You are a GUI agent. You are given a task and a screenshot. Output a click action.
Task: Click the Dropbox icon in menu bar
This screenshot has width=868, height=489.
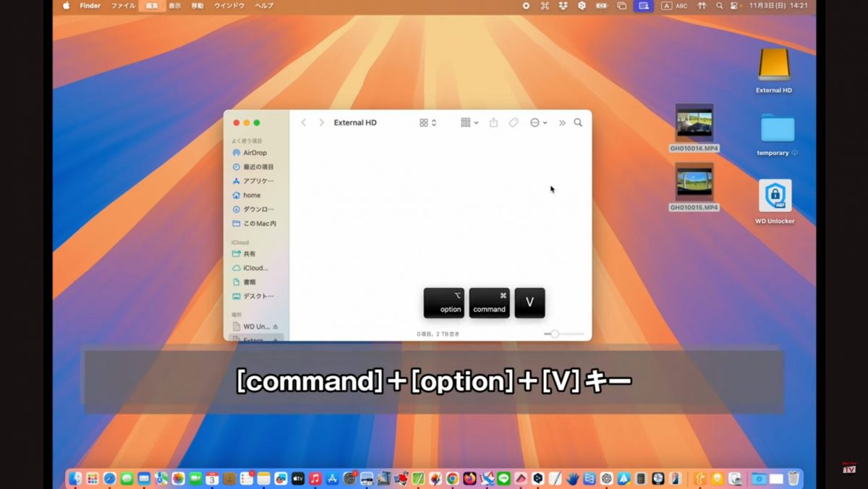coord(563,6)
